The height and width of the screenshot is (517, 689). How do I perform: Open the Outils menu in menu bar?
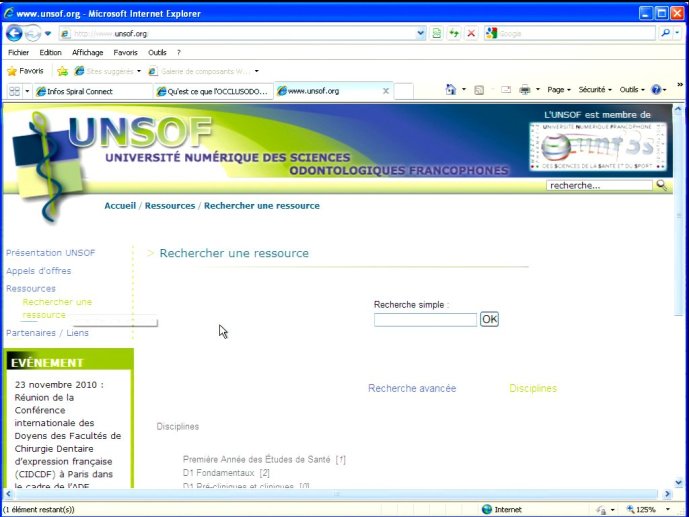[x=157, y=53]
